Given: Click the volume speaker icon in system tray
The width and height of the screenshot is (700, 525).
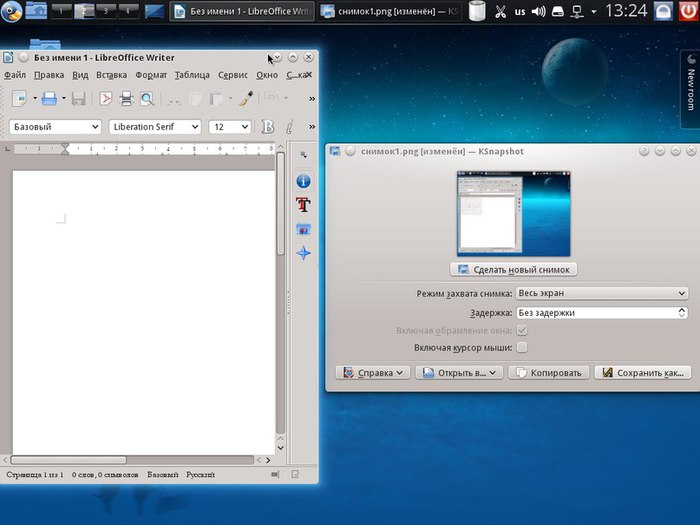Looking at the screenshot, I should [x=539, y=12].
